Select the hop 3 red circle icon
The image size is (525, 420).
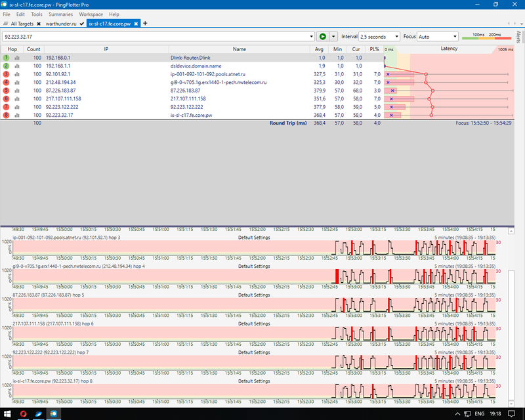click(x=7, y=74)
